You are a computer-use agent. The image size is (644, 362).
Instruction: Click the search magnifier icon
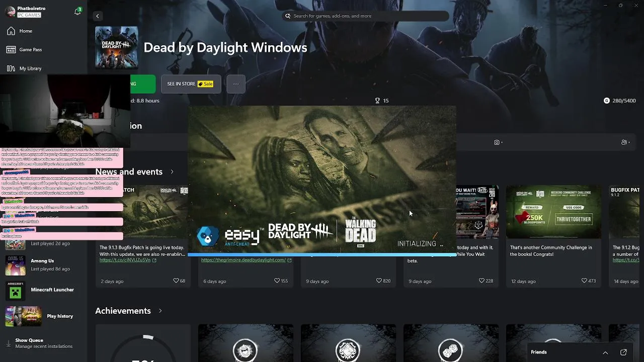[288, 16]
